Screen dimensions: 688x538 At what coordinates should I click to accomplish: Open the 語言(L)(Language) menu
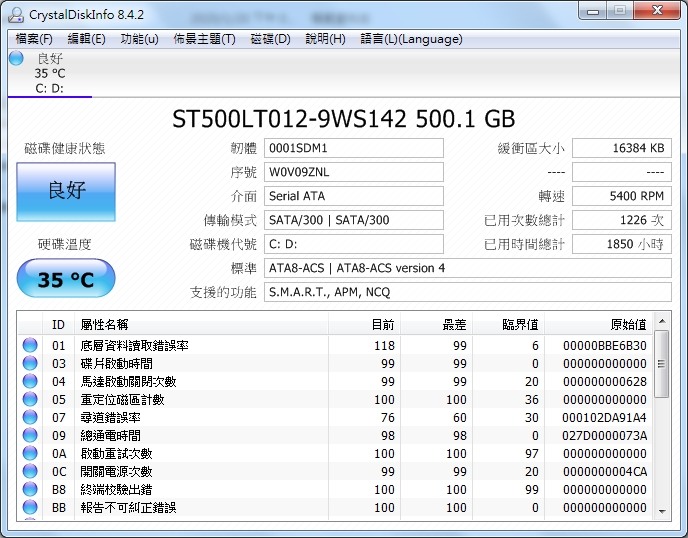point(411,39)
